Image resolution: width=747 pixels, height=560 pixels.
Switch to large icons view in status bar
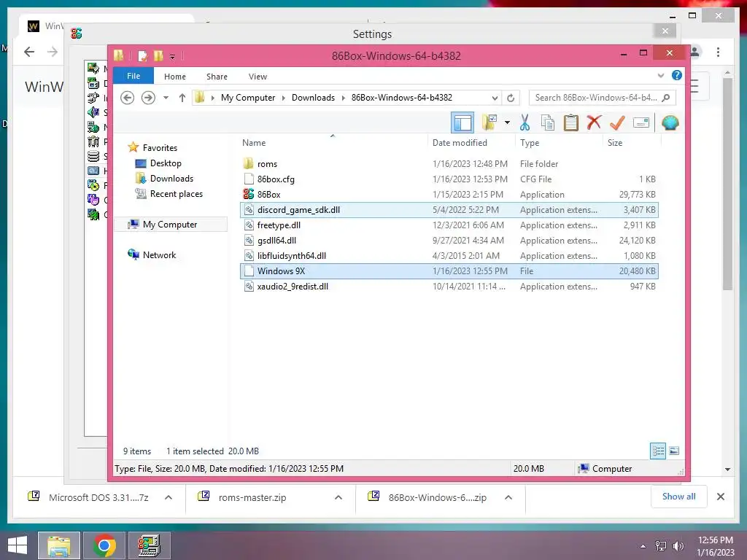(x=674, y=451)
